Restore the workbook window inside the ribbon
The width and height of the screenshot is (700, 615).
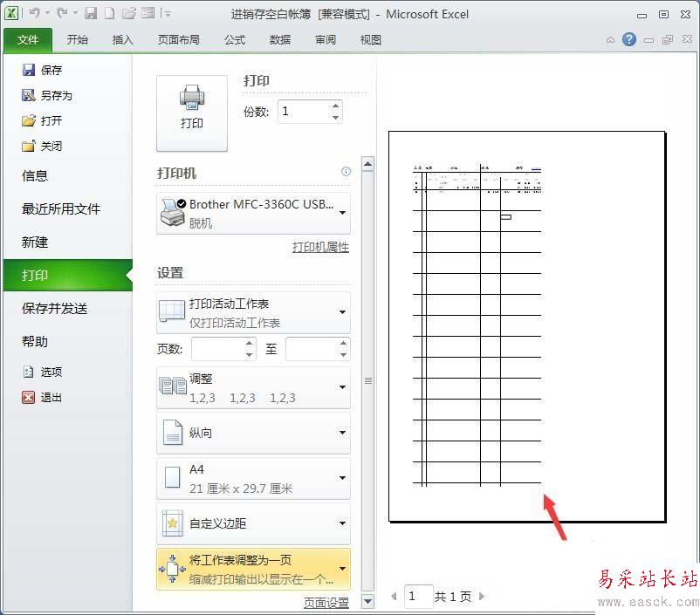(668, 40)
